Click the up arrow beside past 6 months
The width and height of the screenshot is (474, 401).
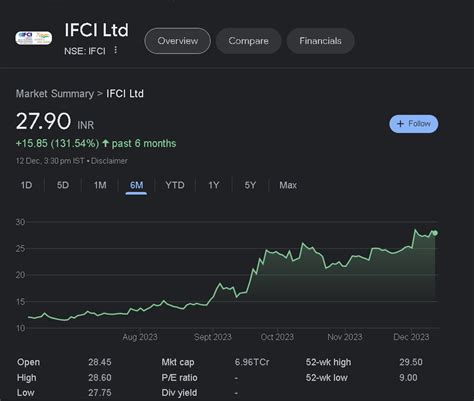tap(105, 144)
